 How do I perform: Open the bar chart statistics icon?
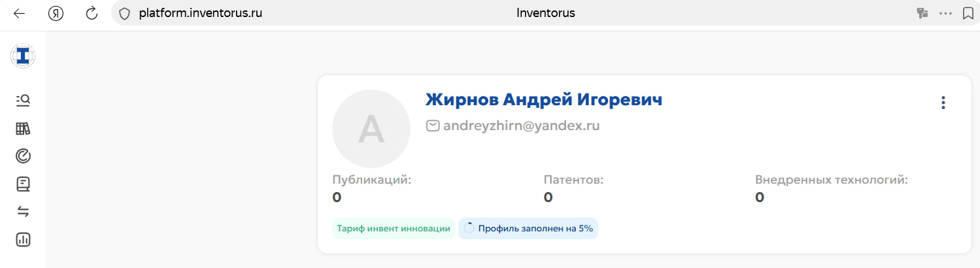coord(23,239)
